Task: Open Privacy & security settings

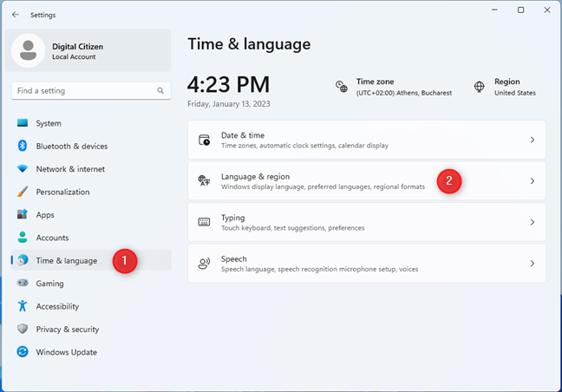Action: click(68, 330)
